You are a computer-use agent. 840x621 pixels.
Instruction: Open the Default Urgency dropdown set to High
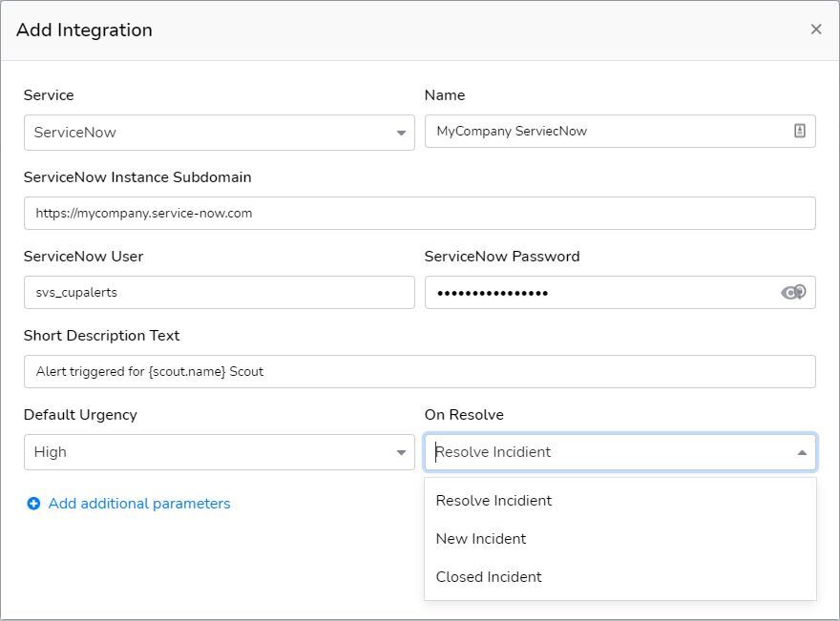click(x=220, y=452)
